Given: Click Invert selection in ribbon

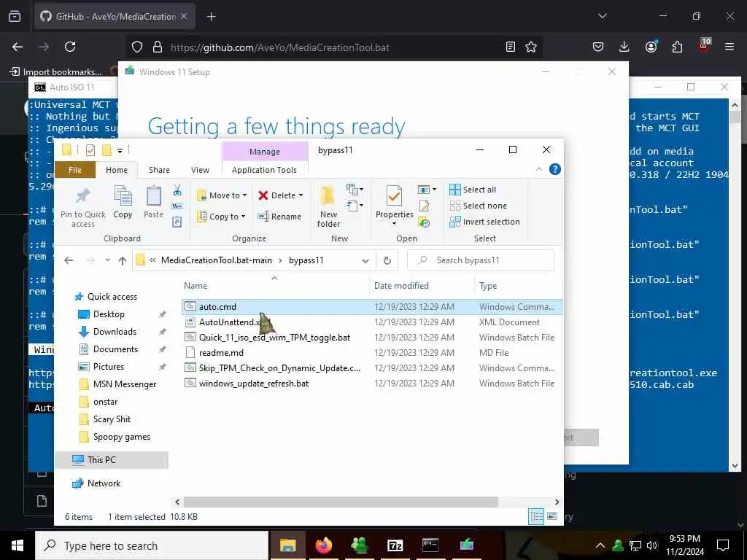Looking at the screenshot, I should (x=484, y=222).
